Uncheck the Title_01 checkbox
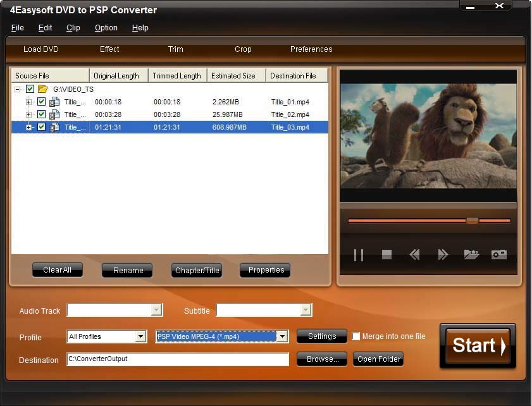This screenshot has width=532, height=406. pos(42,102)
